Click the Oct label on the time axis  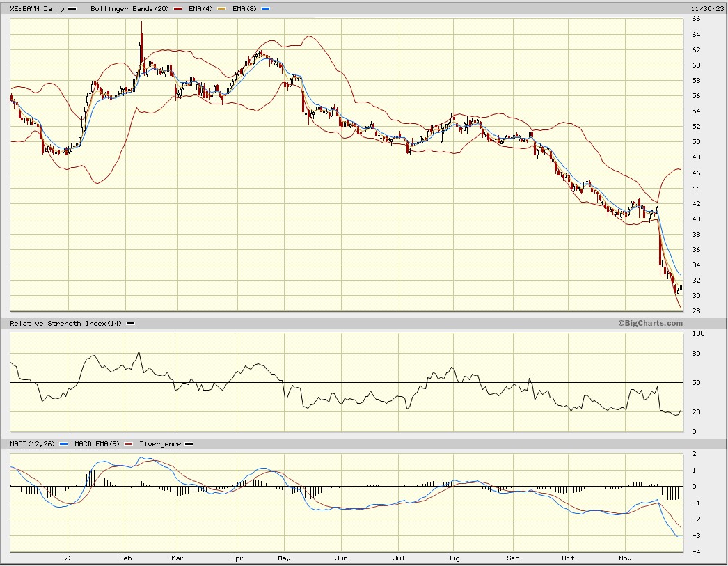pos(568,558)
